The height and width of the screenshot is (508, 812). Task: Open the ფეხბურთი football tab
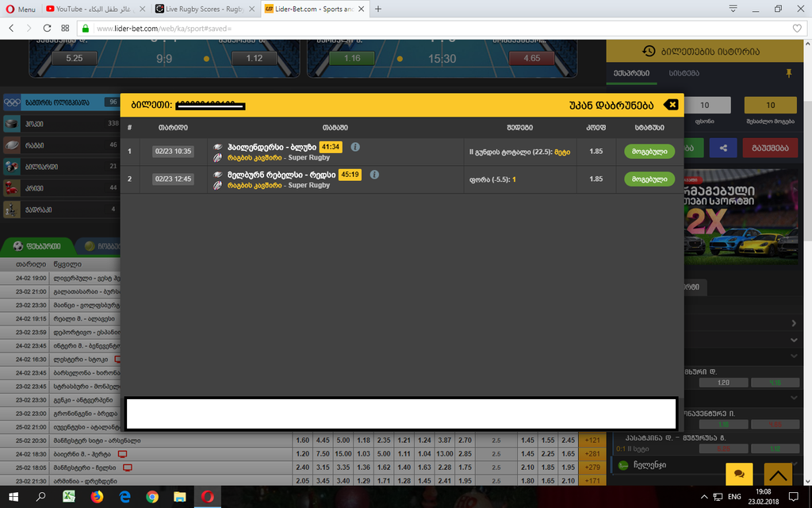click(36, 246)
